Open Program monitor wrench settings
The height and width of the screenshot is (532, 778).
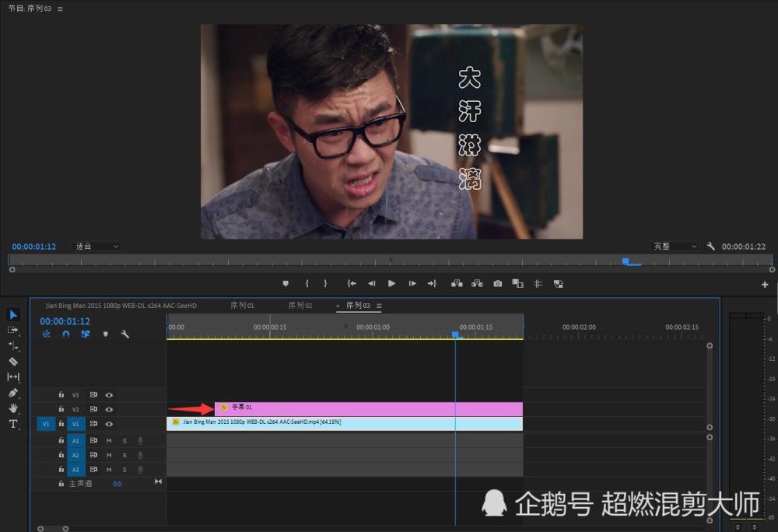click(x=710, y=246)
